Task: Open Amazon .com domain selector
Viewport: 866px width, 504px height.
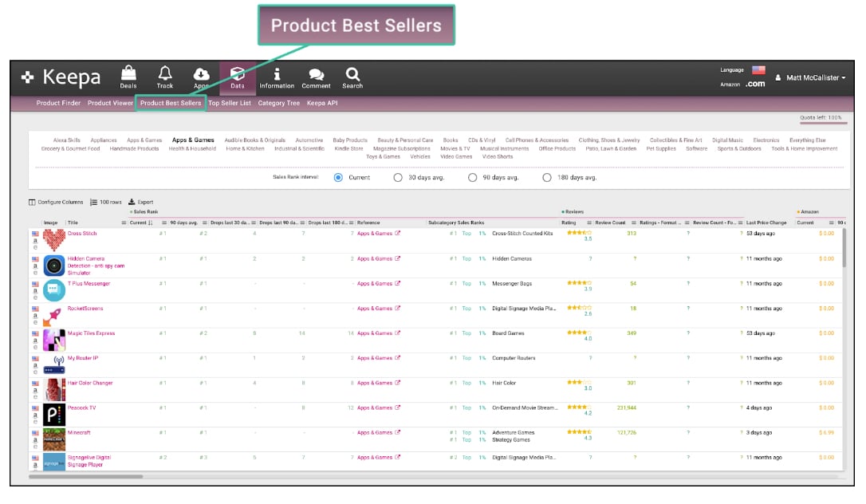Action: point(755,84)
